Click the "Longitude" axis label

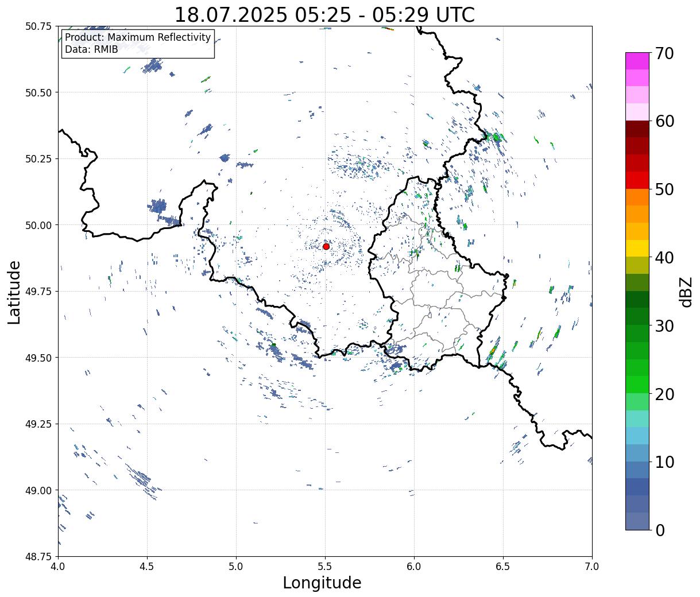322,583
